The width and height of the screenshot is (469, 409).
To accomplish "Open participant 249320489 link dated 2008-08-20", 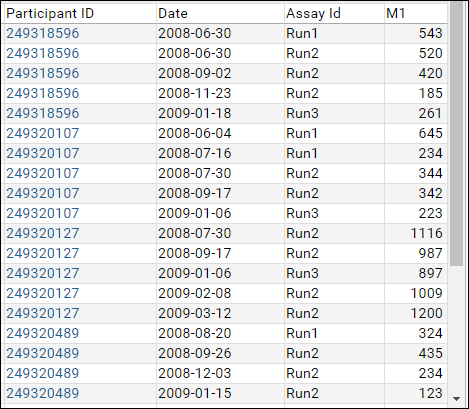I will point(43,333).
